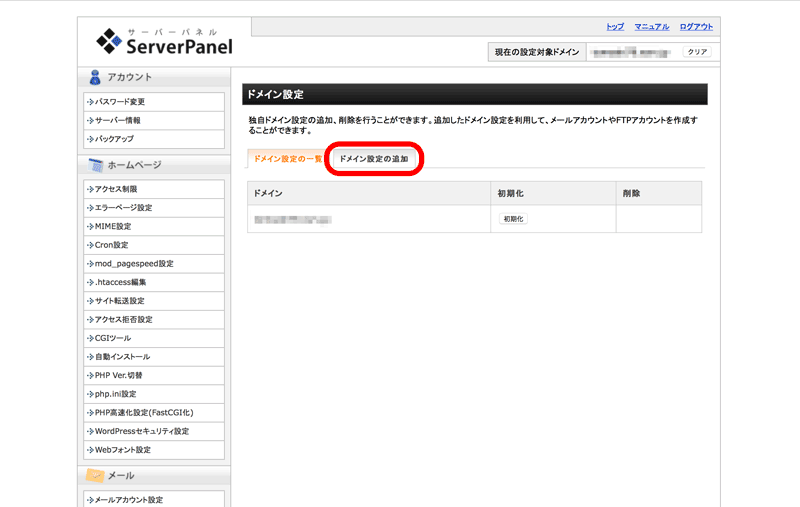
Task: Click the ドメイン設定 page heading
Action: coord(276,94)
